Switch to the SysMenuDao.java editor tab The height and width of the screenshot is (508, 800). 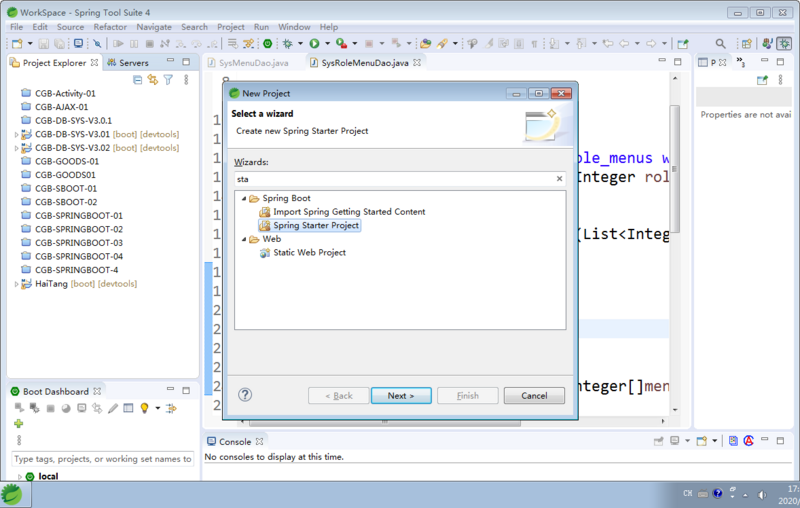[248, 63]
